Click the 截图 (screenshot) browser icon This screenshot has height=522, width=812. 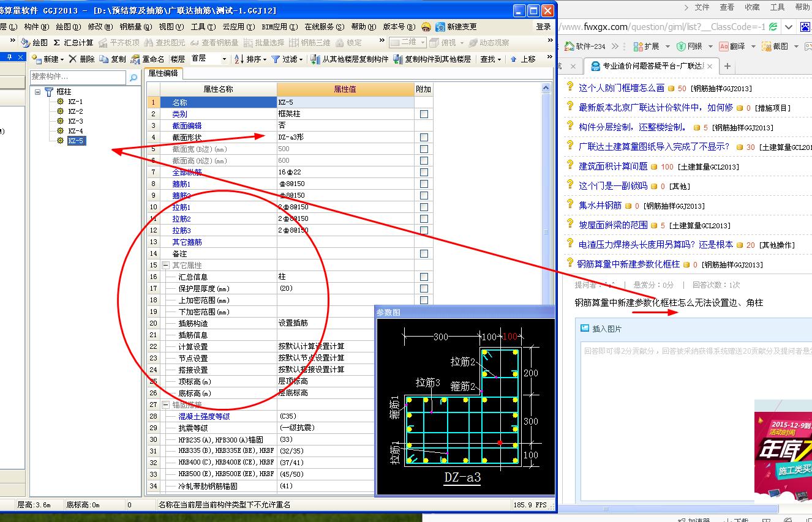click(x=767, y=46)
